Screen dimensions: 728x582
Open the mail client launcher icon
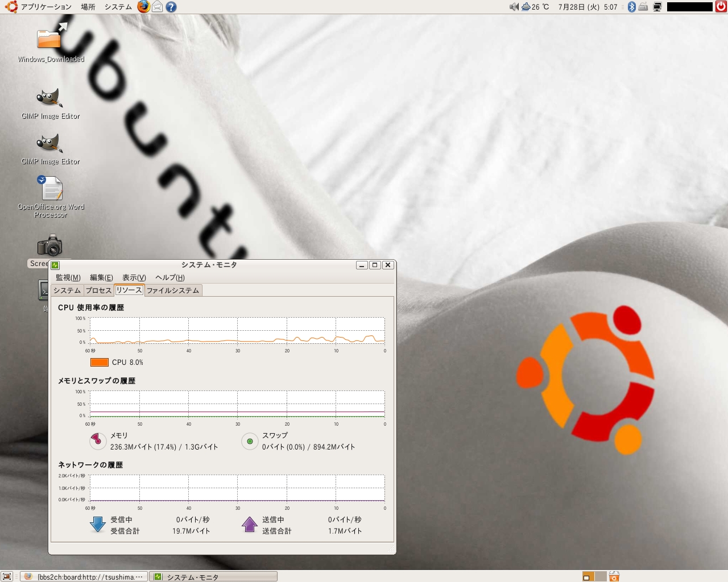[158, 7]
